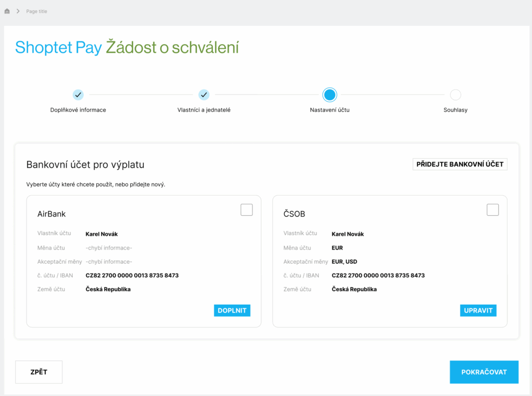
Task: Click the Doplňkové informace step checkmark
Action: pos(78,94)
